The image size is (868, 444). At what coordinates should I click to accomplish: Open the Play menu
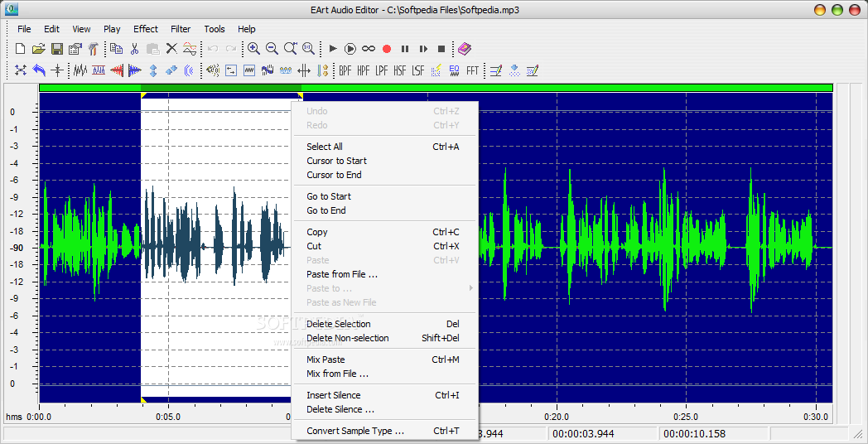(x=112, y=29)
